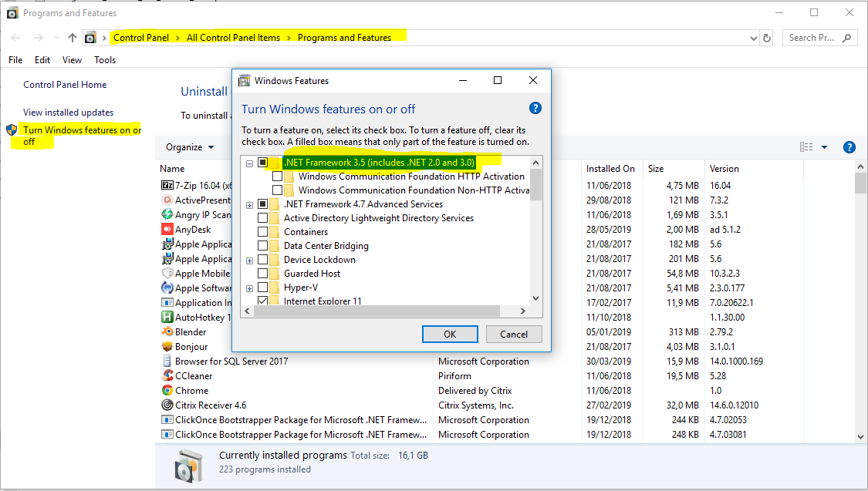868x491 pixels.
Task: Click the 7-Zip 16.04 program icon
Action: coord(167,185)
